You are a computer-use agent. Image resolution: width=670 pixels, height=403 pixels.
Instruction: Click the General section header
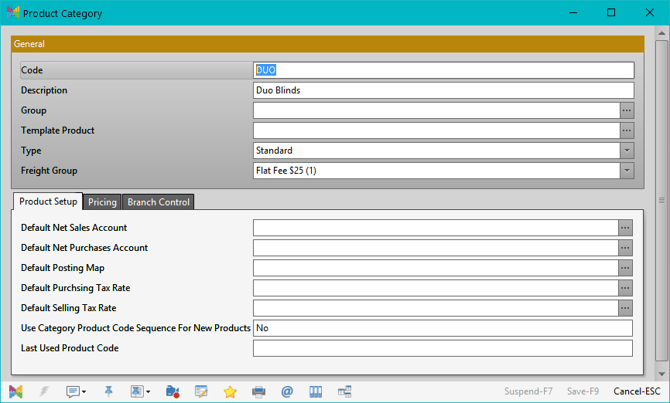coord(327,44)
